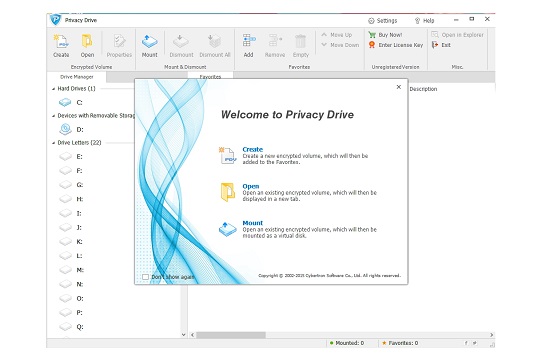Screen dimensions: 550x364
Task: Click the Mount disk icon in dialog
Action: tap(228, 229)
